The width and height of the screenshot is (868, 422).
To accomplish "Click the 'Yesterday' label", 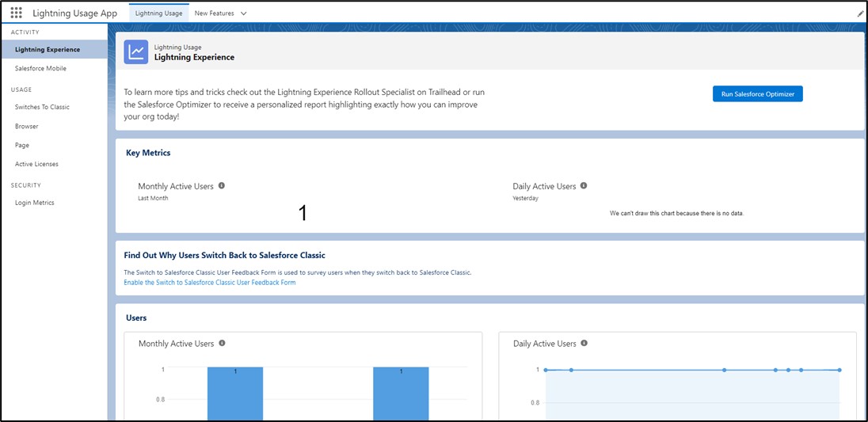I will pos(525,198).
